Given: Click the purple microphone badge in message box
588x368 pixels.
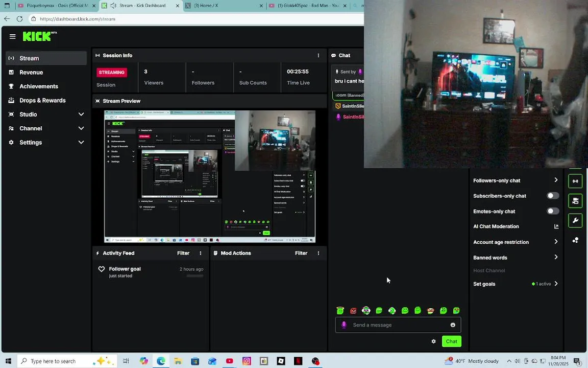Looking at the screenshot, I should point(344,325).
